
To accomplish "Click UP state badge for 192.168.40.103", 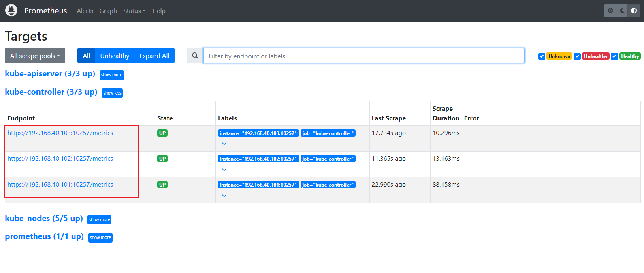I will tap(162, 133).
